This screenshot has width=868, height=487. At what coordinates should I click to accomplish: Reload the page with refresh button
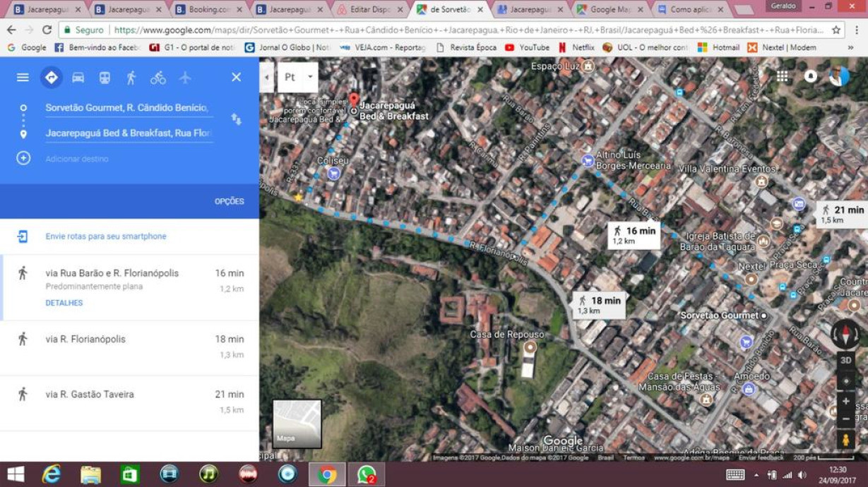pyautogui.click(x=47, y=30)
